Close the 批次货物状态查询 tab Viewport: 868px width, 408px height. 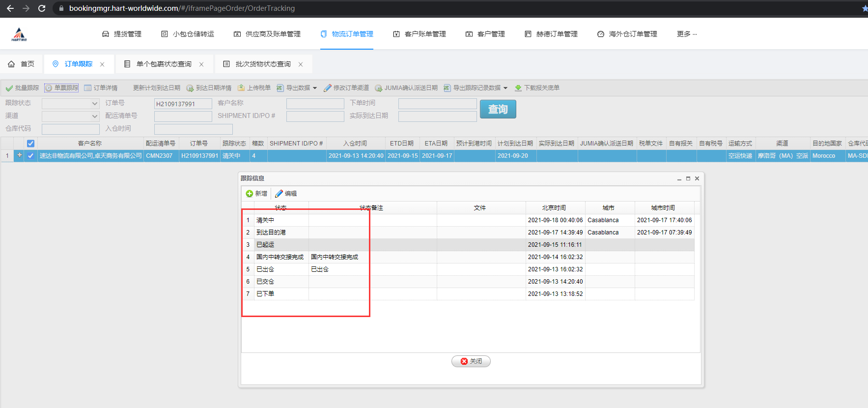coord(301,64)
